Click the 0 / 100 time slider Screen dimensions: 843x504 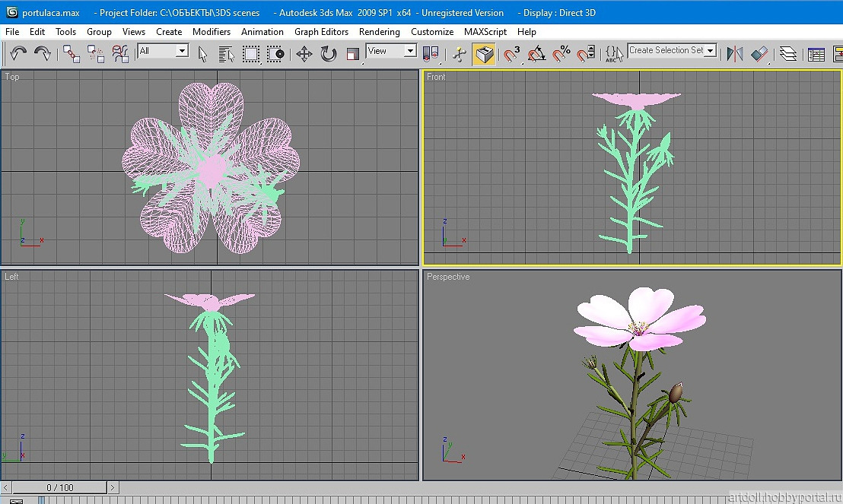point(60,487)
